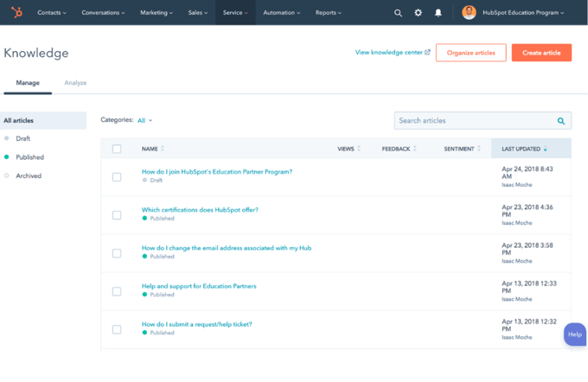This screenshot has width=588, height=382.
Task: Filter by Published articles
Action: (x=29, y=157)
